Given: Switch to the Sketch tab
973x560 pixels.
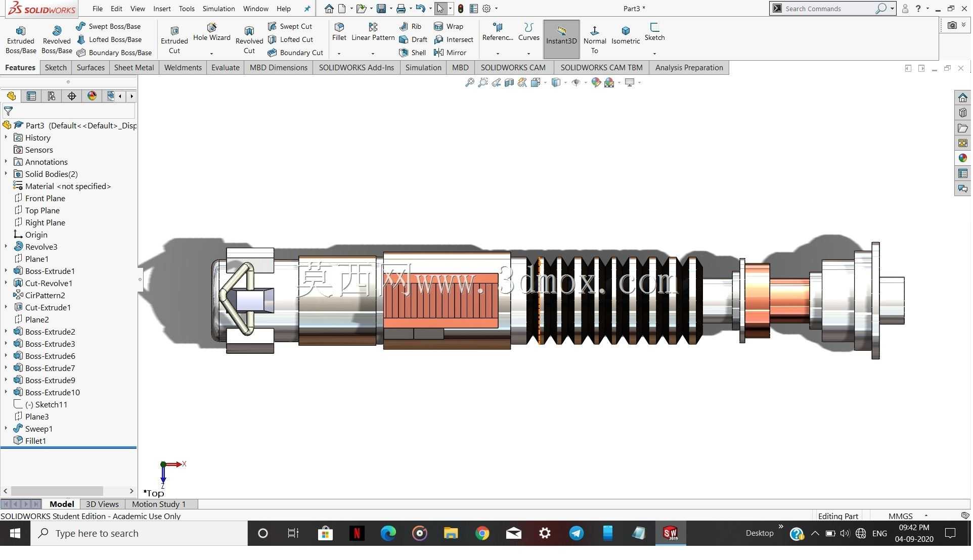Looking at the screenshot, I should (56, 68).
